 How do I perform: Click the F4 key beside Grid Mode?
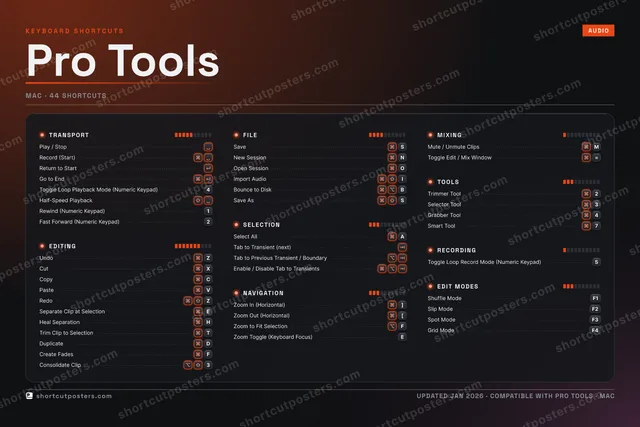click(x=595, y=330)
